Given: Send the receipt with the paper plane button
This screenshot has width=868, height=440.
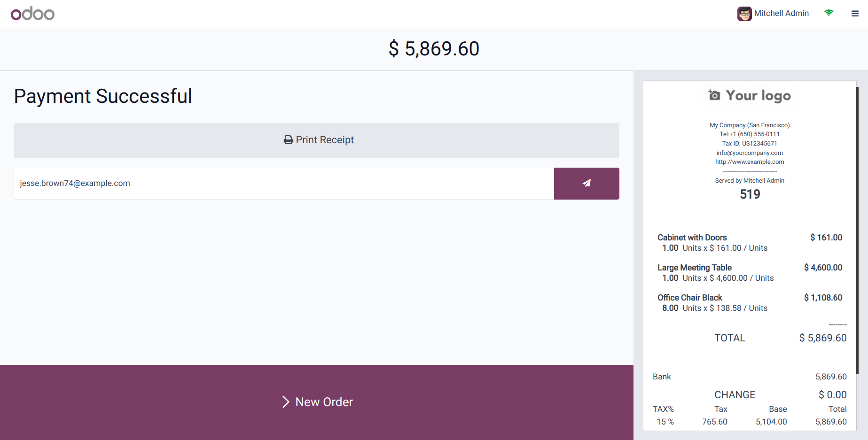Looking at the screenshot, I should pyautogui.click(x=586, y=184).
